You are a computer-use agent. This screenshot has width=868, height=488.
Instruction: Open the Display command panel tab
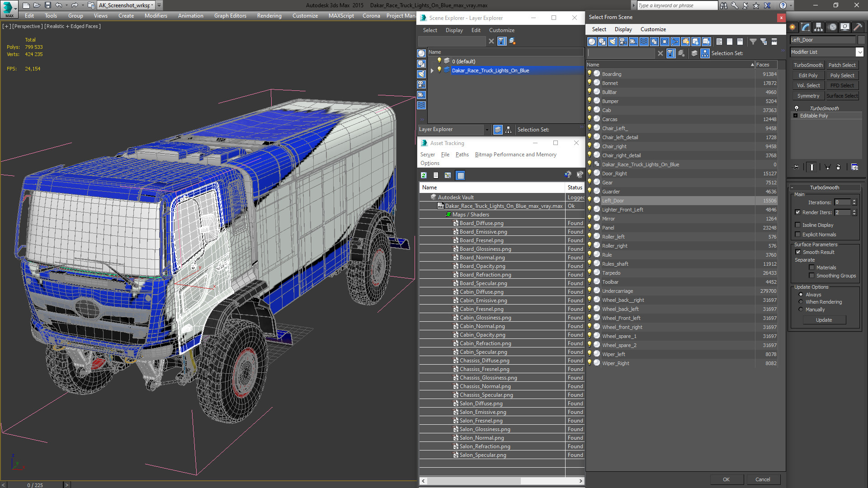(845, 27)
